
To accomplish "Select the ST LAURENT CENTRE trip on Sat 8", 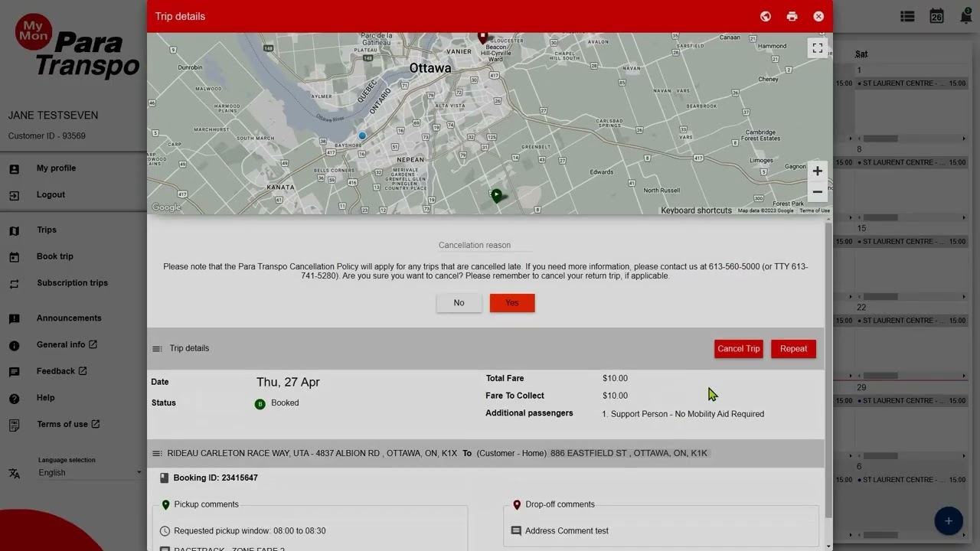I will 911,162.
